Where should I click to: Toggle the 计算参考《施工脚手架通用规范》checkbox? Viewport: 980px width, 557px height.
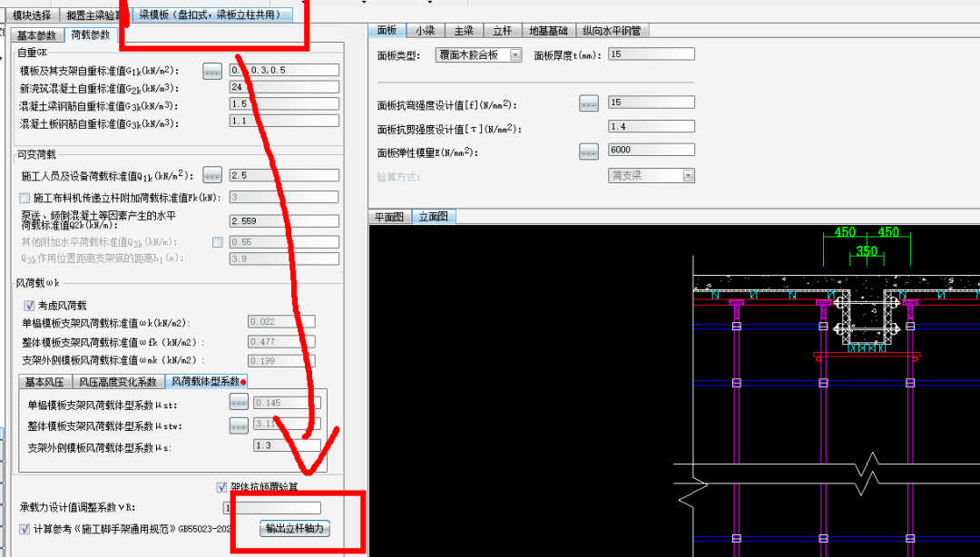point(24,529)
